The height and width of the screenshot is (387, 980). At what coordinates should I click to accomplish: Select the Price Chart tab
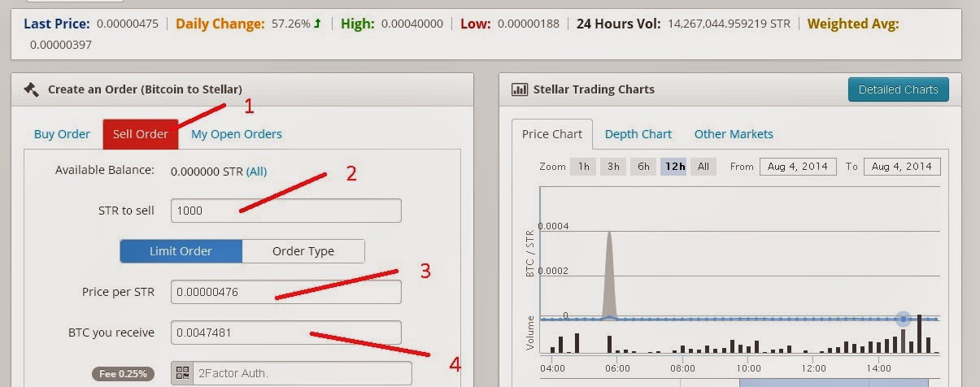552,134
